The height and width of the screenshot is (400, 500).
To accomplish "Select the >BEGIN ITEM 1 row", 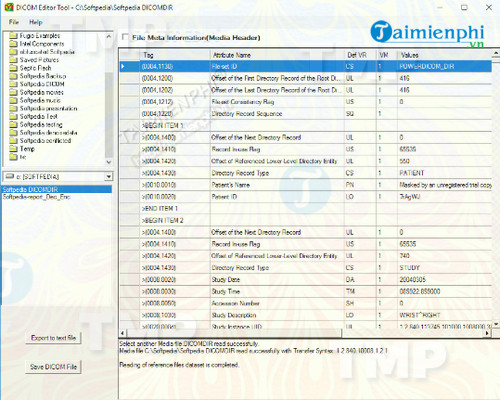I will click(x=306, y=125).
